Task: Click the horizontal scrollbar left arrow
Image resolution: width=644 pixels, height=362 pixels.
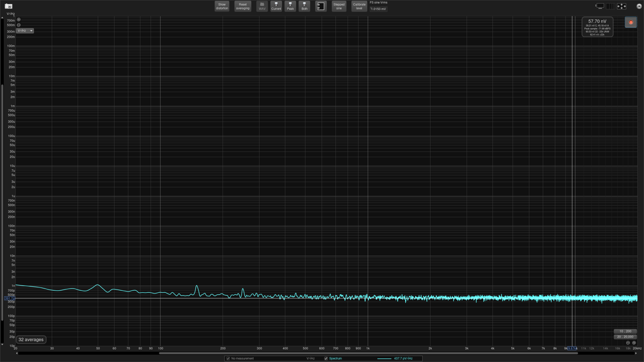Action: tap(17, 353)
